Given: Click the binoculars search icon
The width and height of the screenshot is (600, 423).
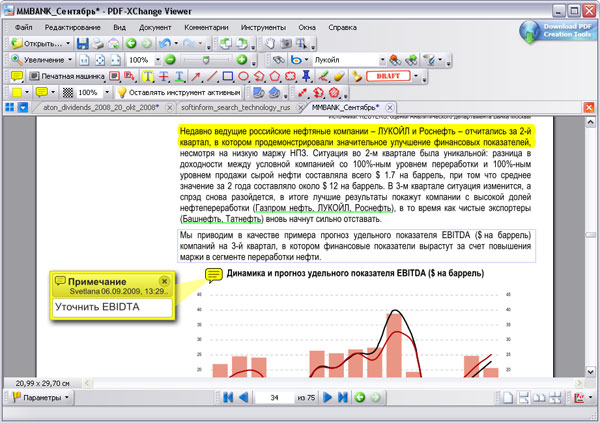Looking at the screenshot, I should 279,60.
